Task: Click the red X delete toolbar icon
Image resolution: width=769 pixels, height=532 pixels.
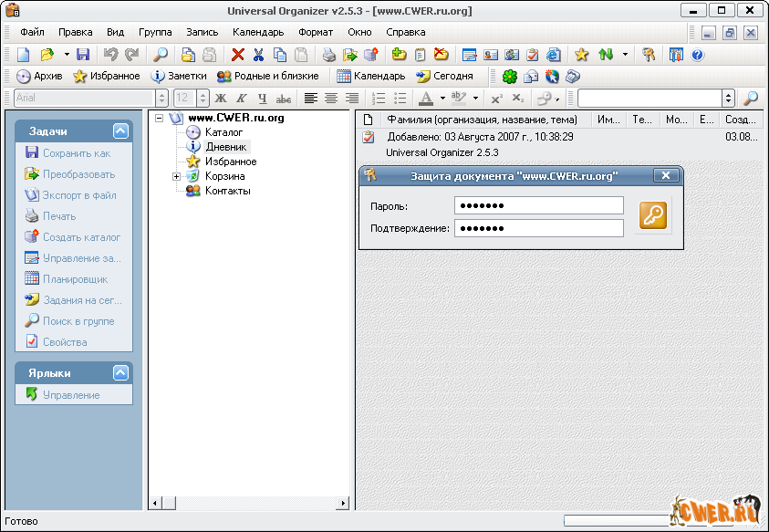Action: [238, 55]
